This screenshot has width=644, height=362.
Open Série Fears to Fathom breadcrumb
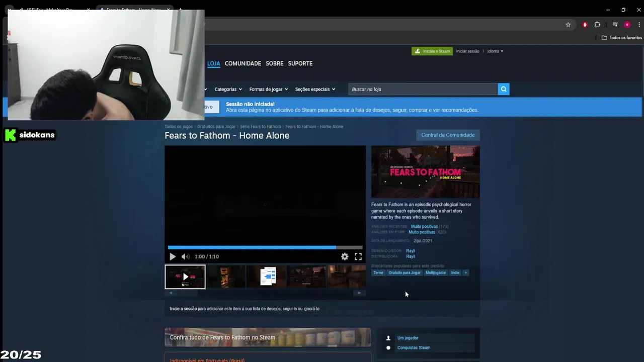pyautogui.click(x=261, y=127)
